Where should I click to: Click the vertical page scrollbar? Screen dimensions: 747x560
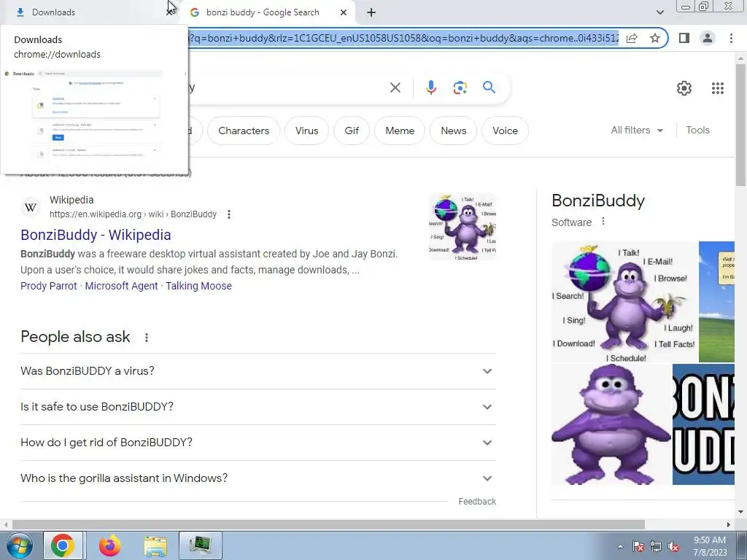[x=740, y=125]
